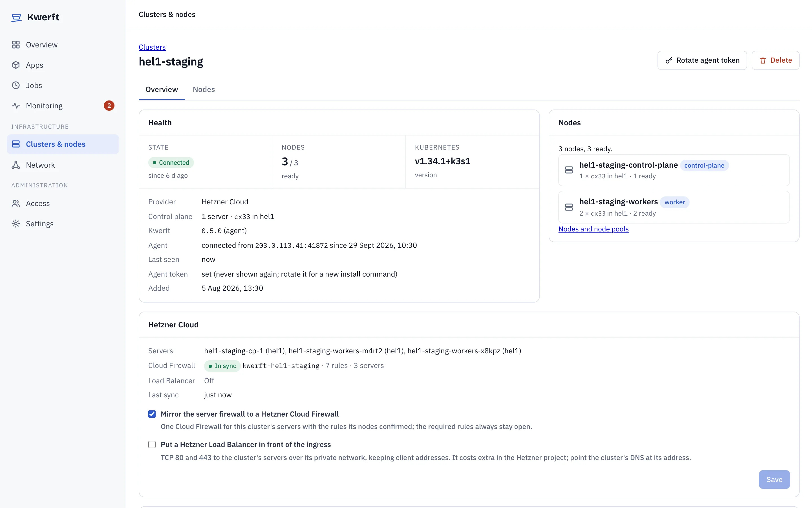Open Access under Administration
The image size is (812, 508).
[x=63, y=203]
